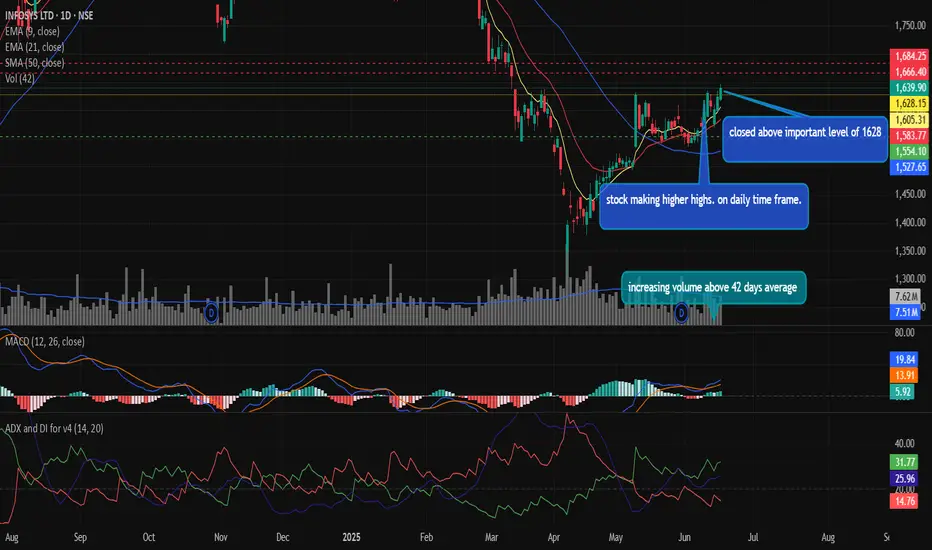Click the 1,750.00 price axis label
The height and width of the screenshot is (550, 932).
pyautogui.click(x=911, y=26)
